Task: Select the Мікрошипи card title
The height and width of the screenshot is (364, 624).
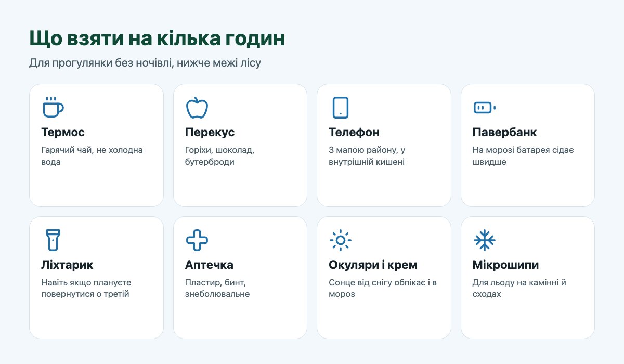Action: (505, 265)
